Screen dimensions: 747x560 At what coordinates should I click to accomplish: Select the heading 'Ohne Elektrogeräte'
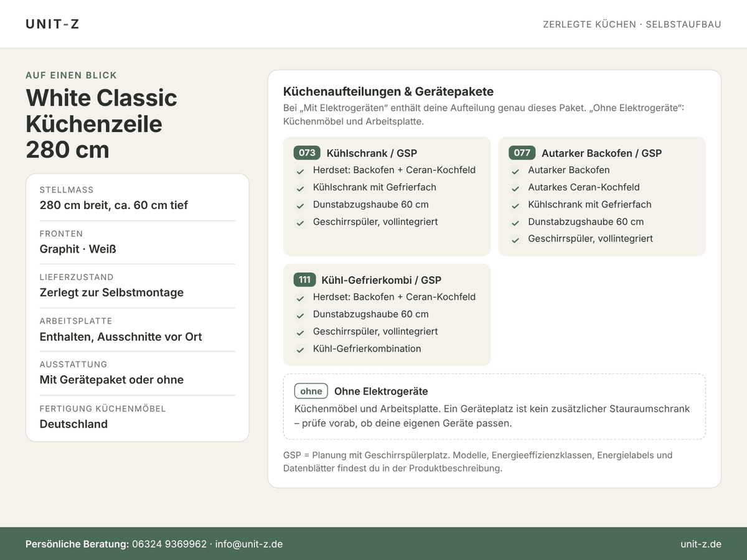click(x=381, y=391)
